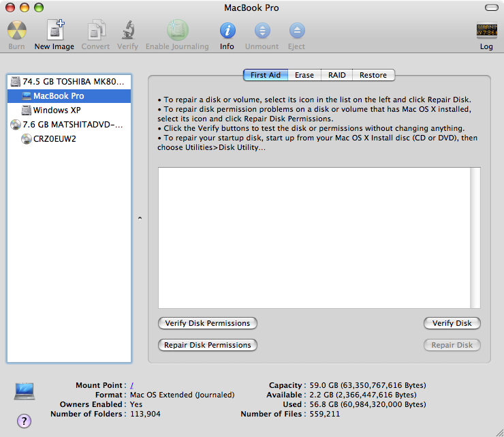The image size is (504, 437).
Task: Select the MacBook Pro volume row
Action: (x=69, y=96)
